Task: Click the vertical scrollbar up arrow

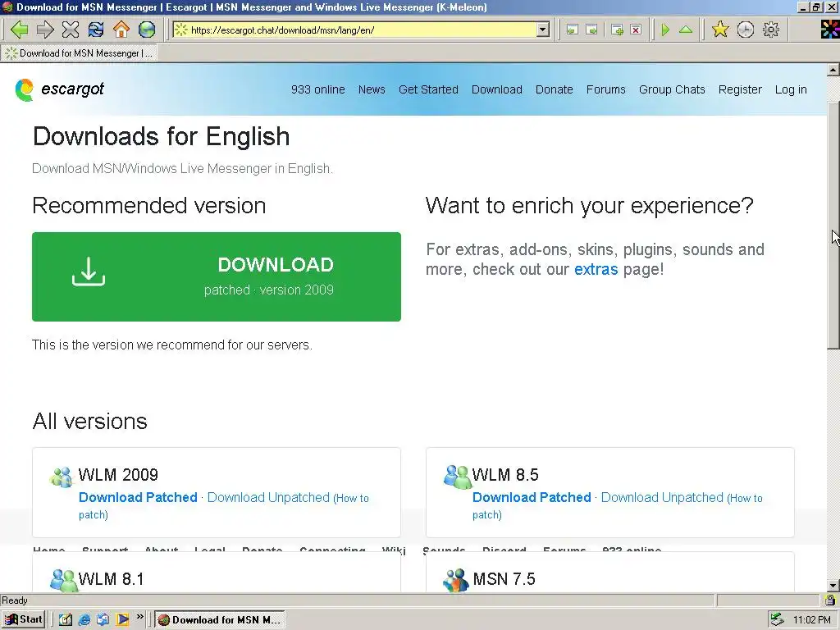Action: [x=833, y=70]
